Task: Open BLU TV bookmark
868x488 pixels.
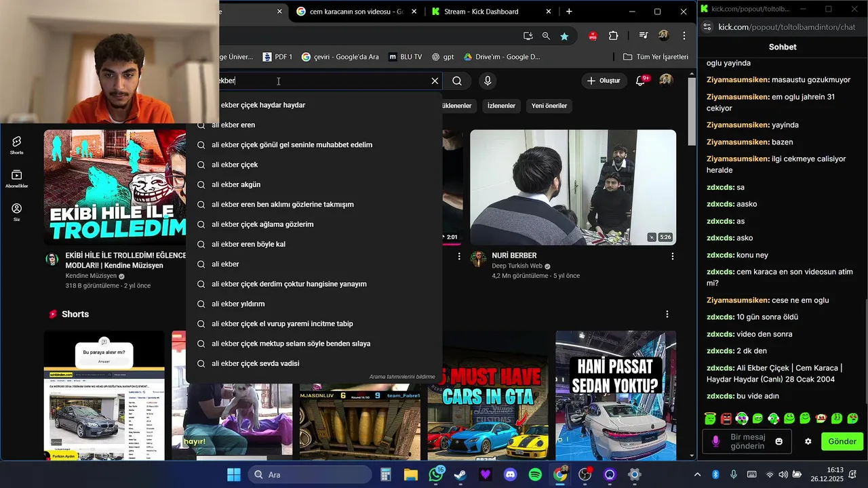Action: pyautogui.click(x=405, y=57)
